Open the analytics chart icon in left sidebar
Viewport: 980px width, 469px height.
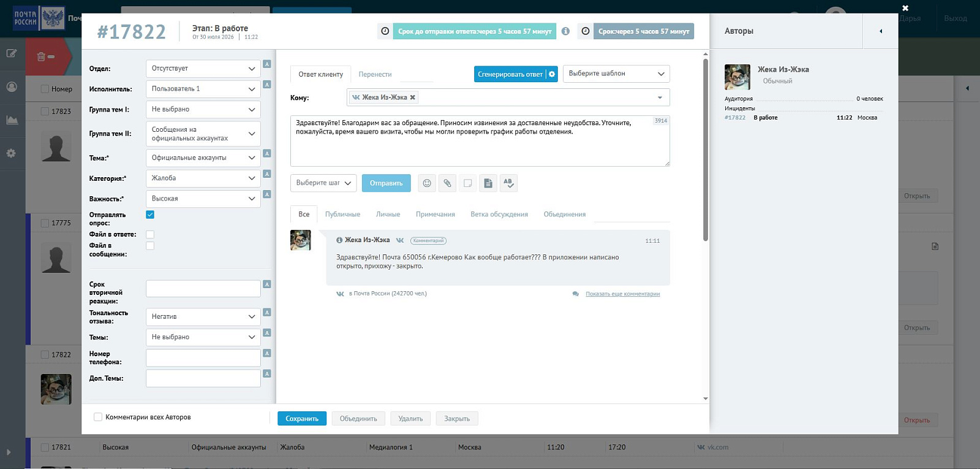click(x=12, y=120)
